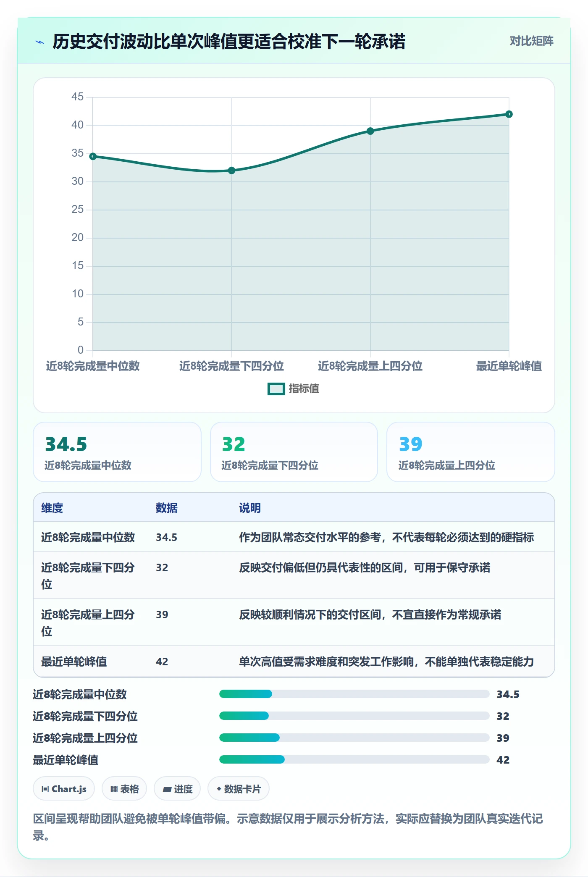Click the 说明 table column header
Image resolution: width=588 pixels, height=877 pixels.
click(x=250, y=508)
